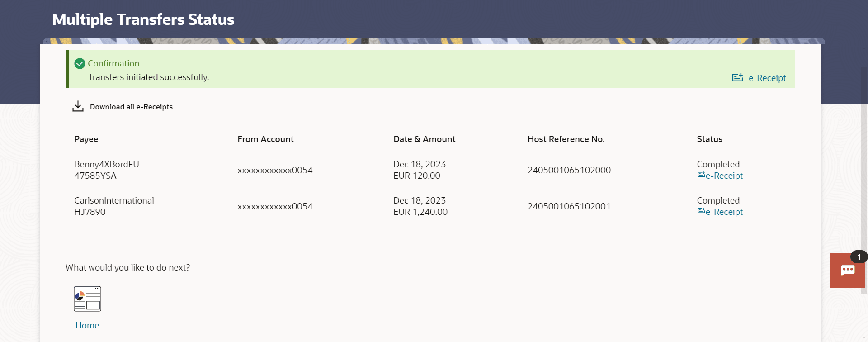Click the Download all e-Receipts text
868x342 pixels.
[x=131, y=107]
